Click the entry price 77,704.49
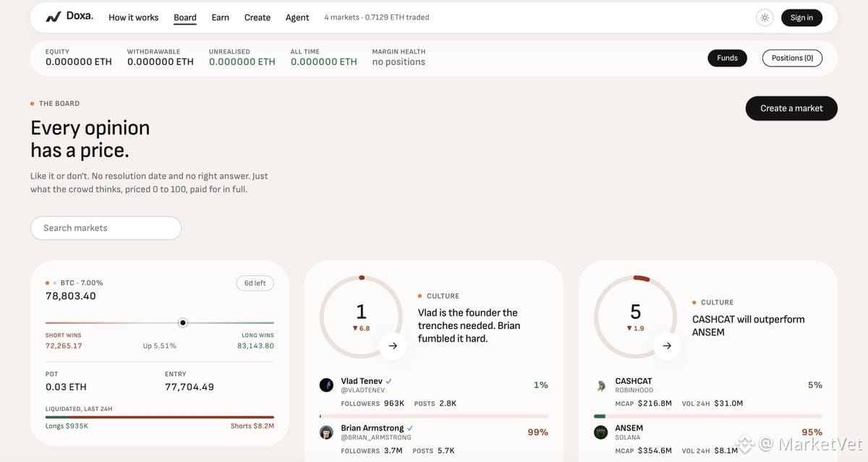Image resolution: width=868 pixels, height=462 pixels. (x=190, y=387)
